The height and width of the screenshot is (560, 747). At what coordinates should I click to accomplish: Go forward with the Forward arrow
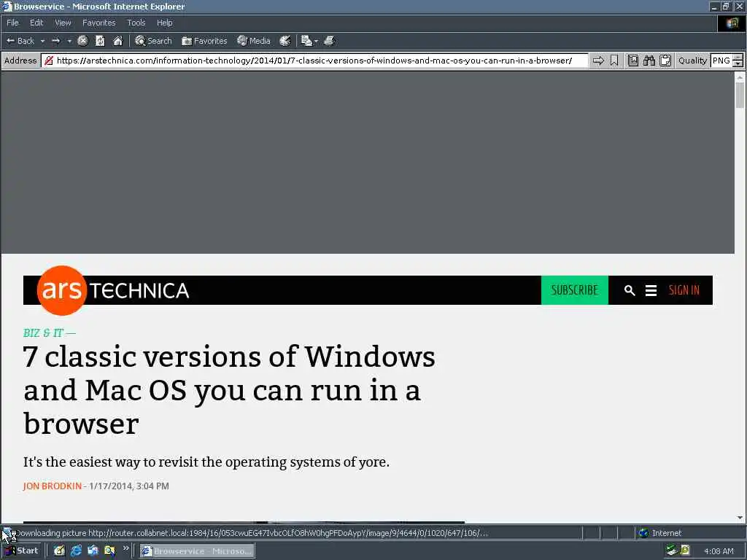click(55, 41)
